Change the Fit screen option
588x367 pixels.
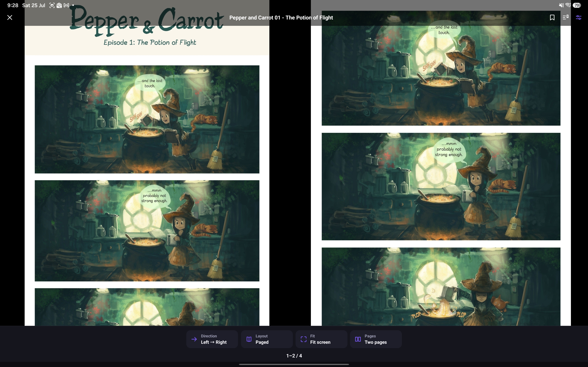point(321,339)
